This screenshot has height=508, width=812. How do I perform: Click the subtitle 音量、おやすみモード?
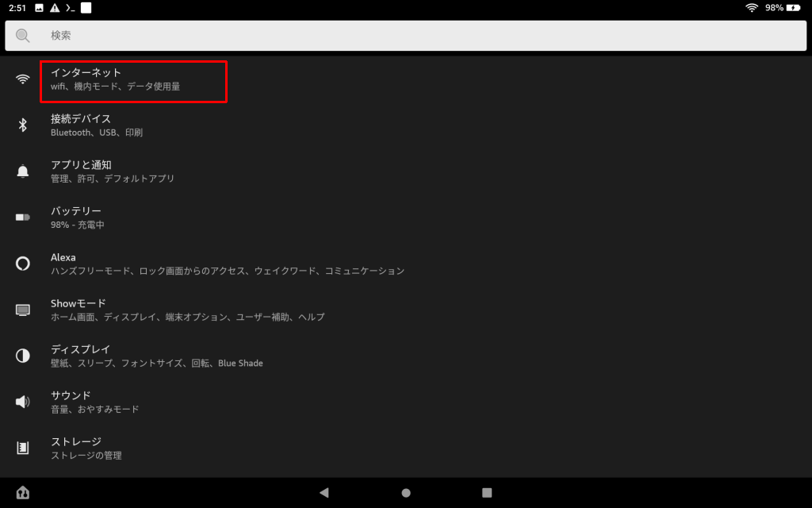click(95, 410)
